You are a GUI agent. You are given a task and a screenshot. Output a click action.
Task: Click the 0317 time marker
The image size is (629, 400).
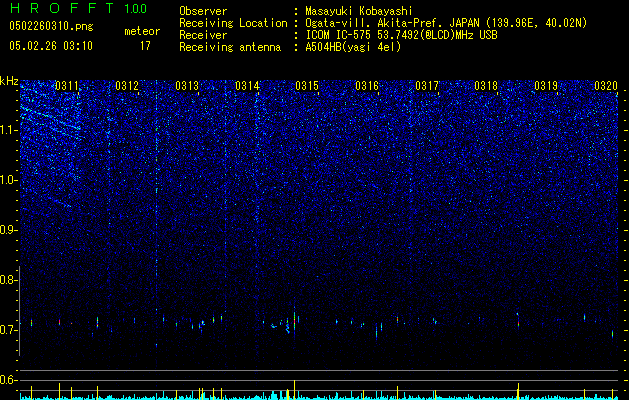[x=427, y=86]
